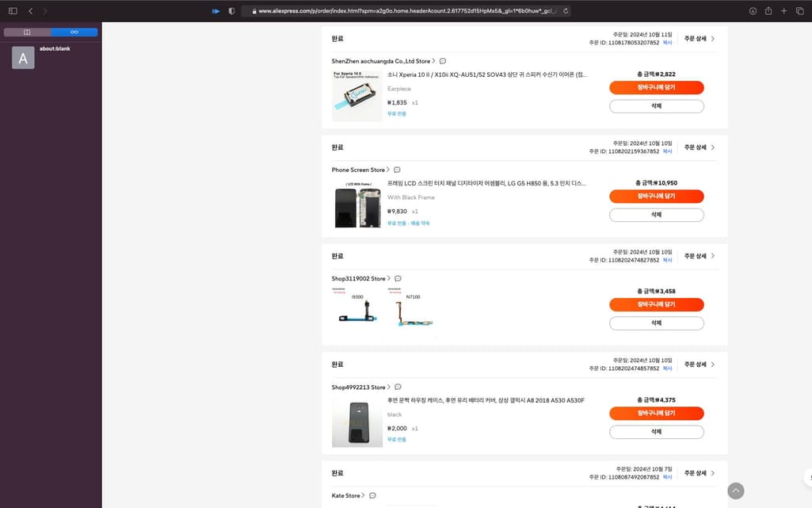This screenshot has height=508, width=812.
Task: Switch sidebar to Bookmarks view
Action: (x=27, y=32)
